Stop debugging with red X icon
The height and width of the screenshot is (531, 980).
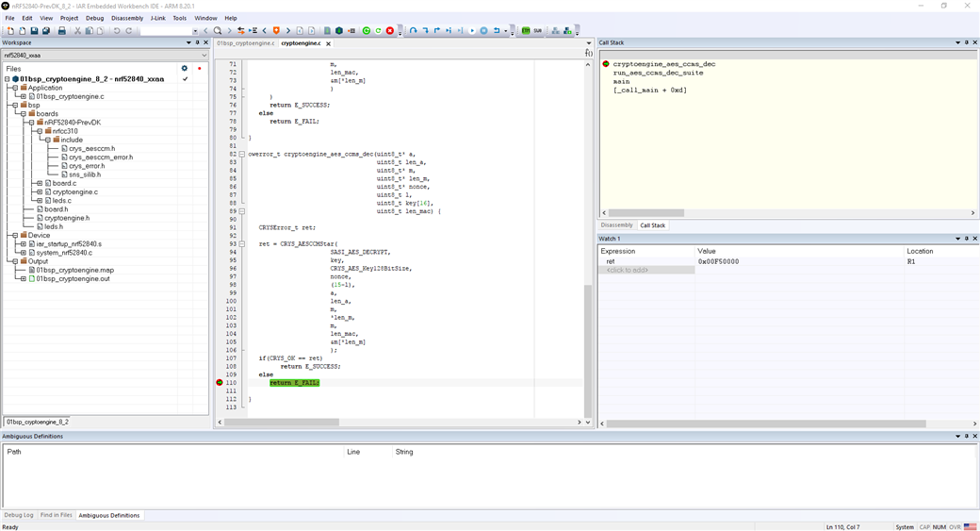click(390, 30)
